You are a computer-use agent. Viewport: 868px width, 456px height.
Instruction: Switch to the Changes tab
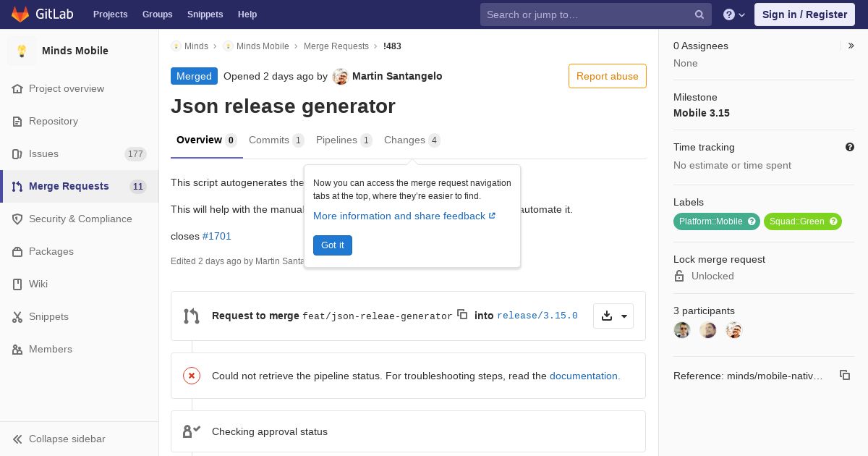tap(412, 140)
